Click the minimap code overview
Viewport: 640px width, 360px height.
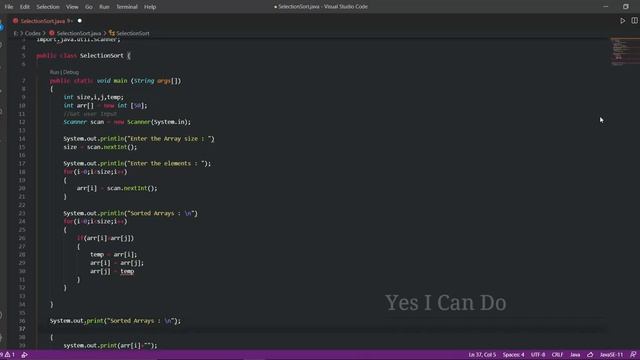tap(624, 51)
